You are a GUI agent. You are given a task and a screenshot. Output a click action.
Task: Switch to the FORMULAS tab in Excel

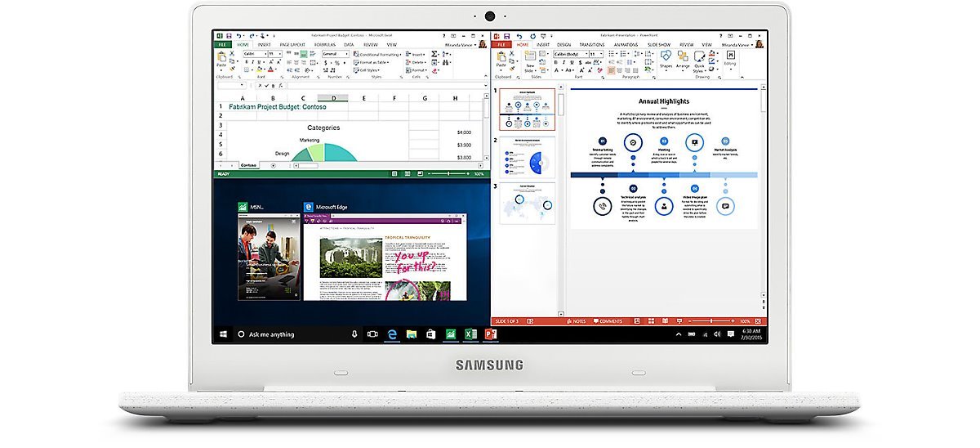click(325, 45)
